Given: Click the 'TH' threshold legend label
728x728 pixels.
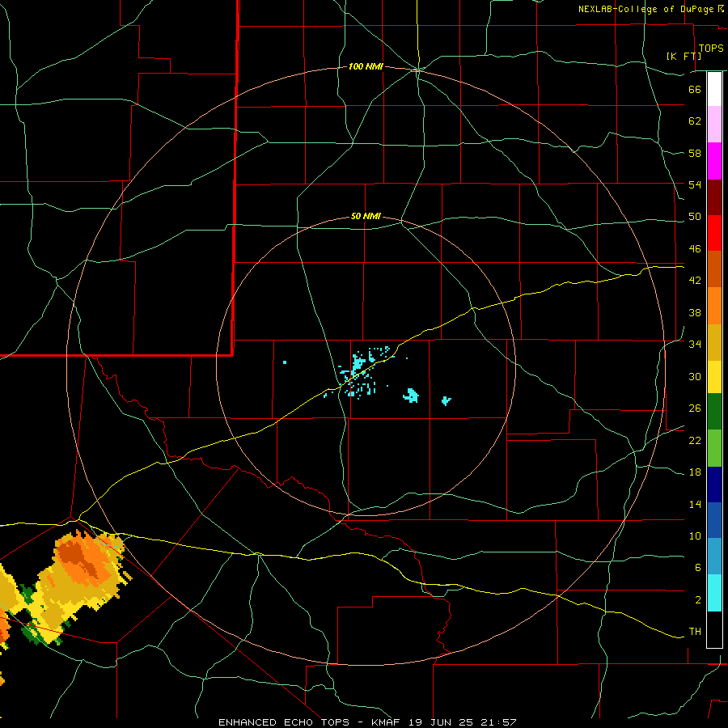Looking at the screenshot, I should click(695, 632).
